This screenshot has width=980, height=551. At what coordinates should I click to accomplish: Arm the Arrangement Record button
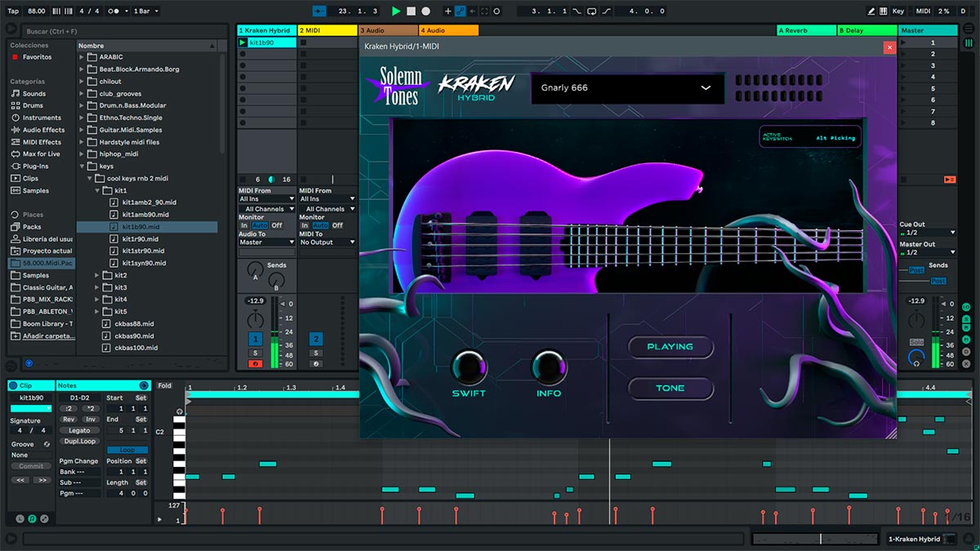425,11
